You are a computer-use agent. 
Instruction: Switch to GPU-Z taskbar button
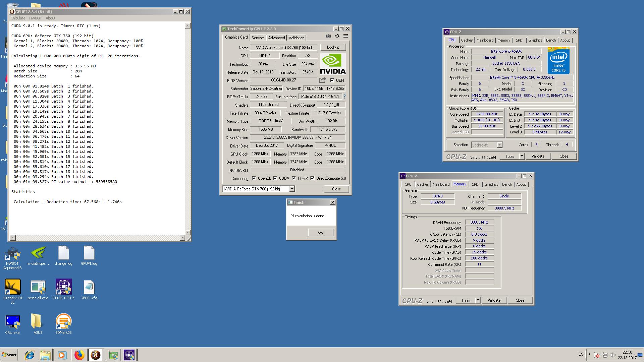coord(113,355)
